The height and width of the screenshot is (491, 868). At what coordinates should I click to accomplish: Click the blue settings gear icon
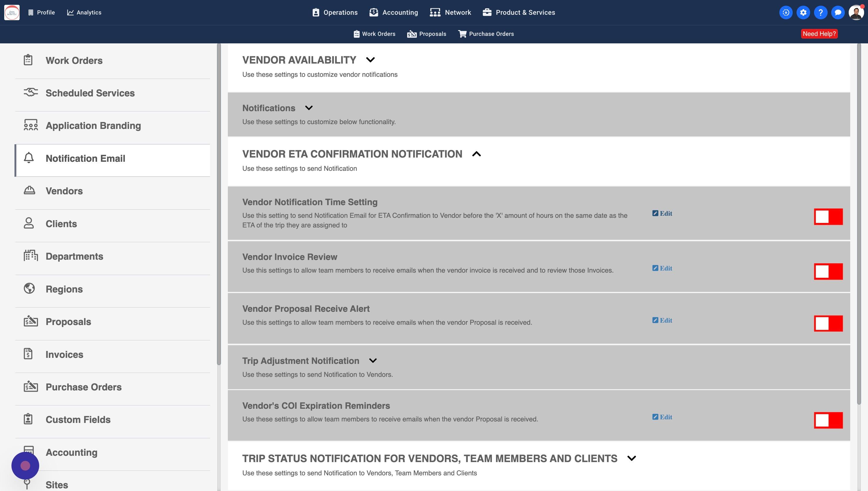pyautogui.click(x=803, y=12)
